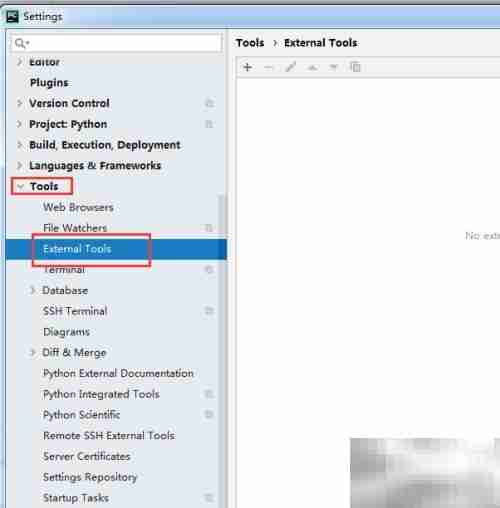This screenshot has width=500, height=508.
Task: Click the edit pencil toolbar icon
Action: 291,67
